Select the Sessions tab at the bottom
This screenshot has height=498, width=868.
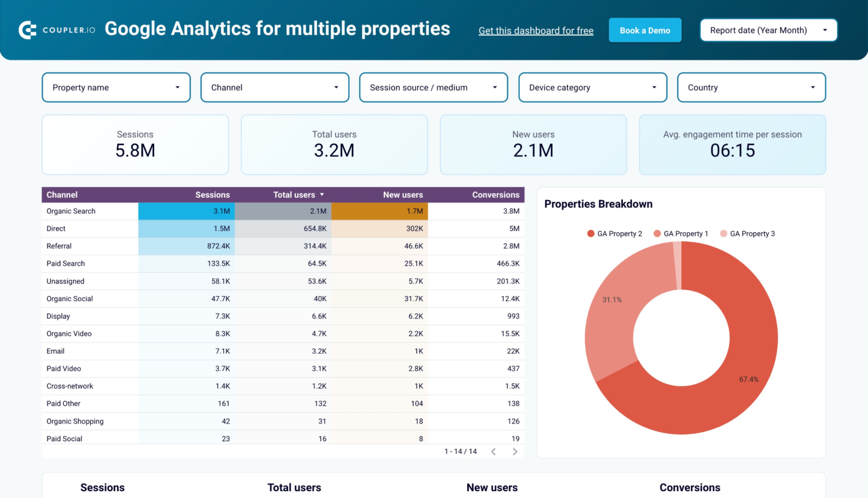tap(102, 487)
